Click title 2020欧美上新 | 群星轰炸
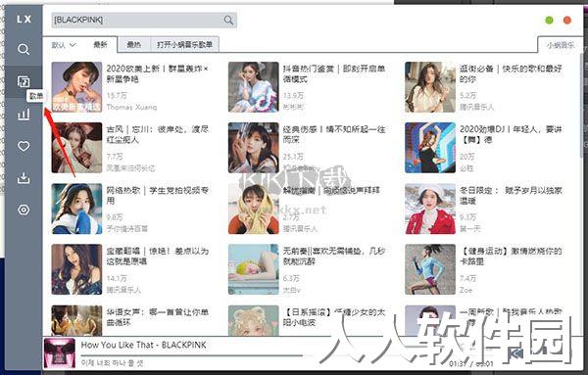The image size is (588, 375). tap(158, 73)
